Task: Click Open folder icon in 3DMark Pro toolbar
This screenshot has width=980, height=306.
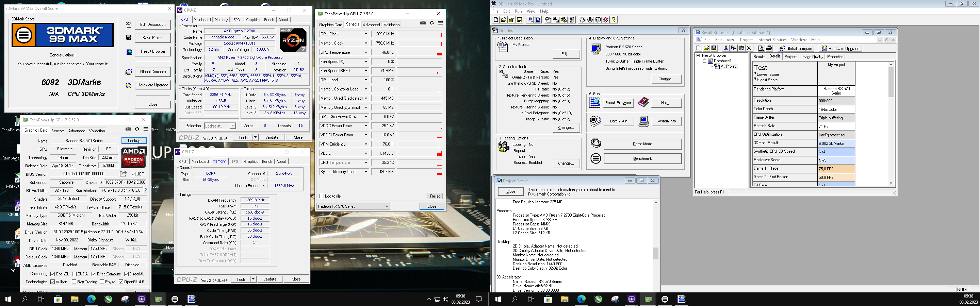Action: click(x=504, y=20)
